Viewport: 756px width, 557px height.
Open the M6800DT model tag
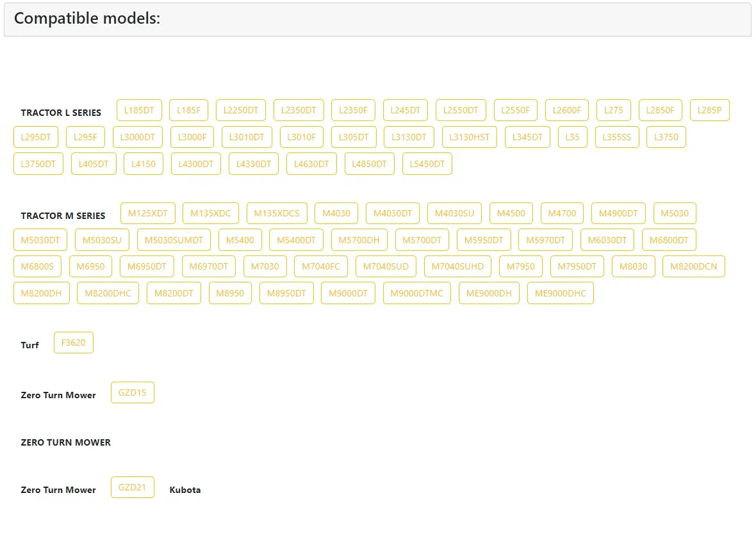coord(669,240)
